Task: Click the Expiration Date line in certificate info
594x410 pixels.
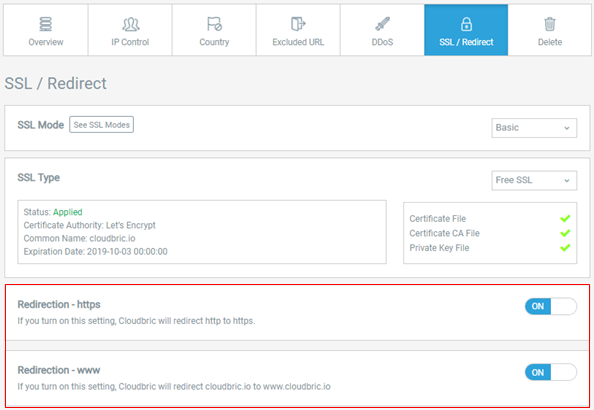Action: (x=95, y=252)
